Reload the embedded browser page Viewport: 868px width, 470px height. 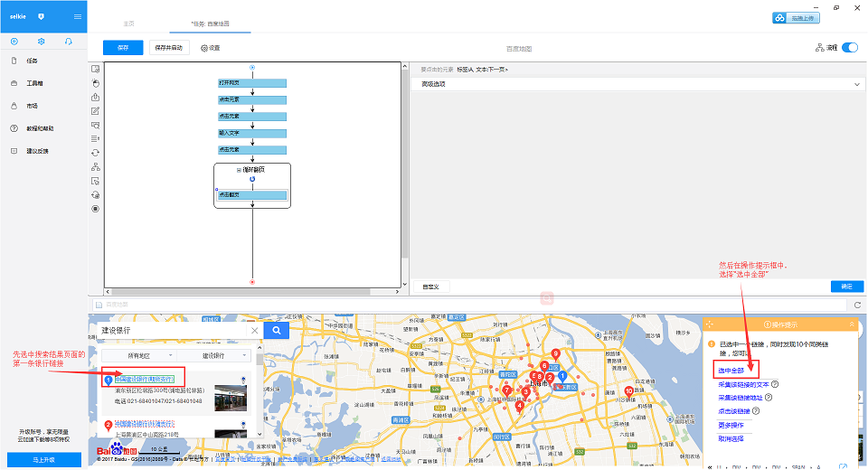coord(857,305)
